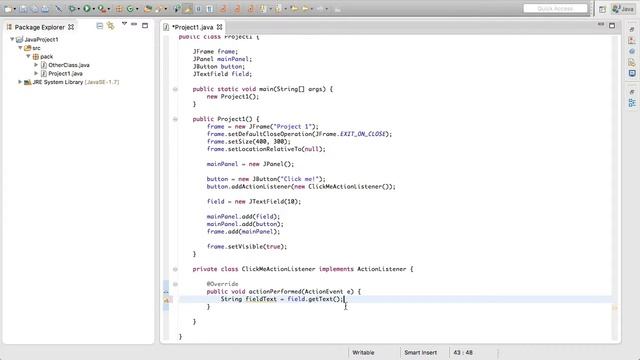Click the implements marker beside actionPerformed
Screen dimensions: 640x360
tap(166, 292)
